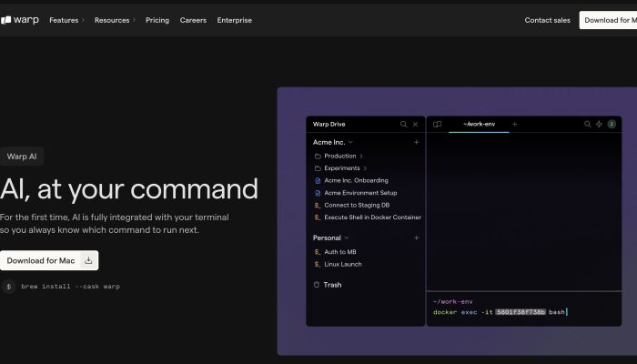Click the lightning bolt AI icon
The image size is (637, 364).
pyautogui.click(x=599, y=125)
